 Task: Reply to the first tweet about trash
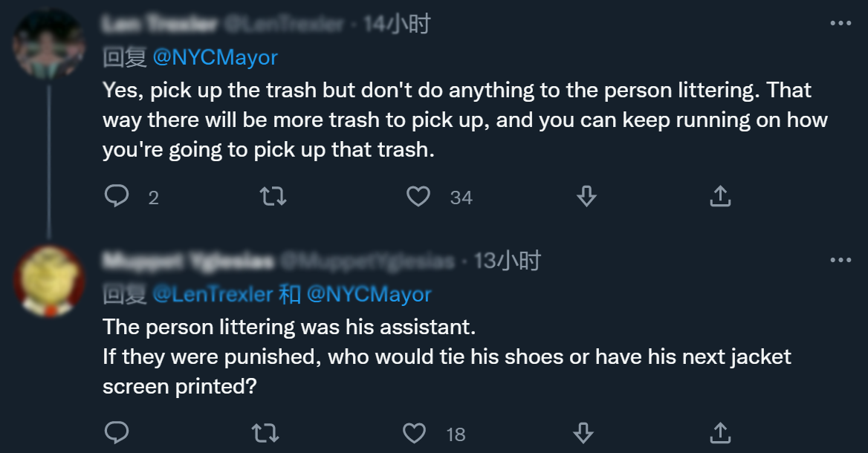coord(117,196)
